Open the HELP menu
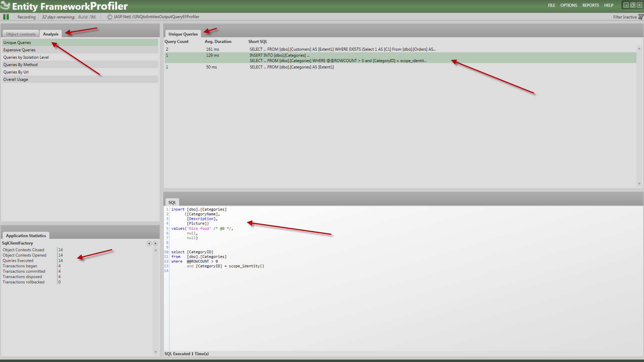Screen dimensions: 644x362 point(609,5)
